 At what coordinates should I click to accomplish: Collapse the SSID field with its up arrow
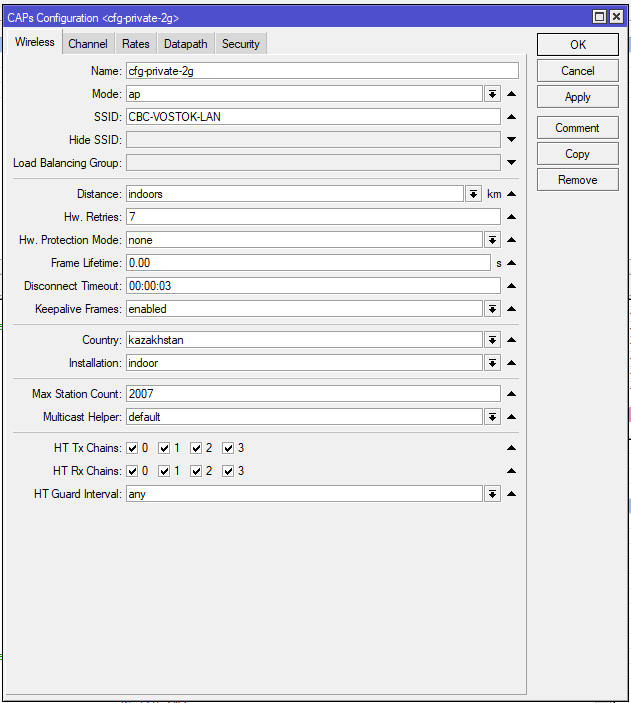511,117
